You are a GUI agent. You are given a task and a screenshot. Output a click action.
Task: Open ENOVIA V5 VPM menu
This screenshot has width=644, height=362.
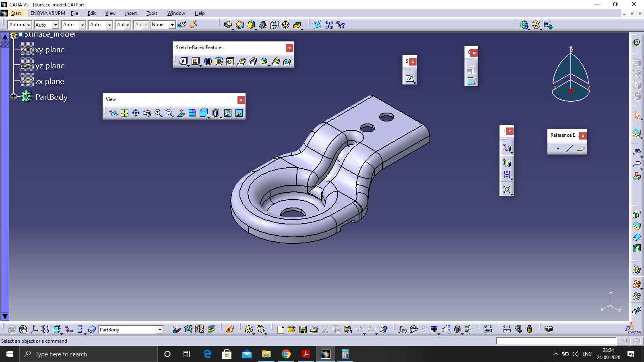pos(47,13)
